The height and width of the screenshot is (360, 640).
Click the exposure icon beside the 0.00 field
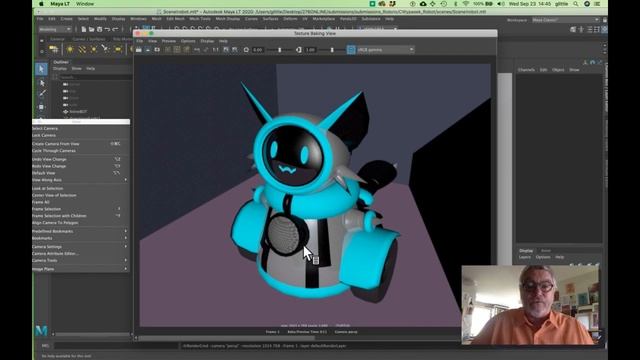[246, 50]
